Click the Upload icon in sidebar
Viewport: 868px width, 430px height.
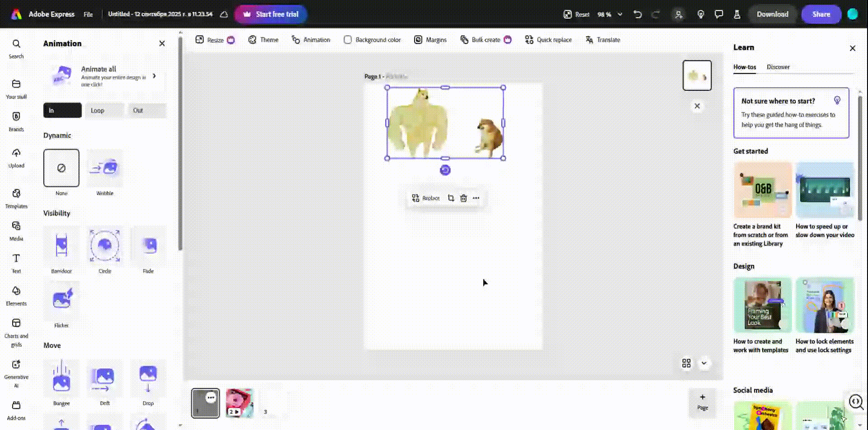click(16, 158)
